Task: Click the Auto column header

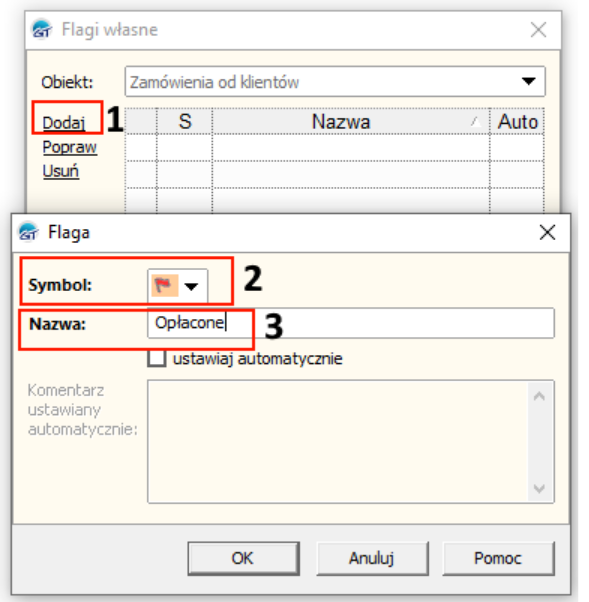Action: pos(517,122)
